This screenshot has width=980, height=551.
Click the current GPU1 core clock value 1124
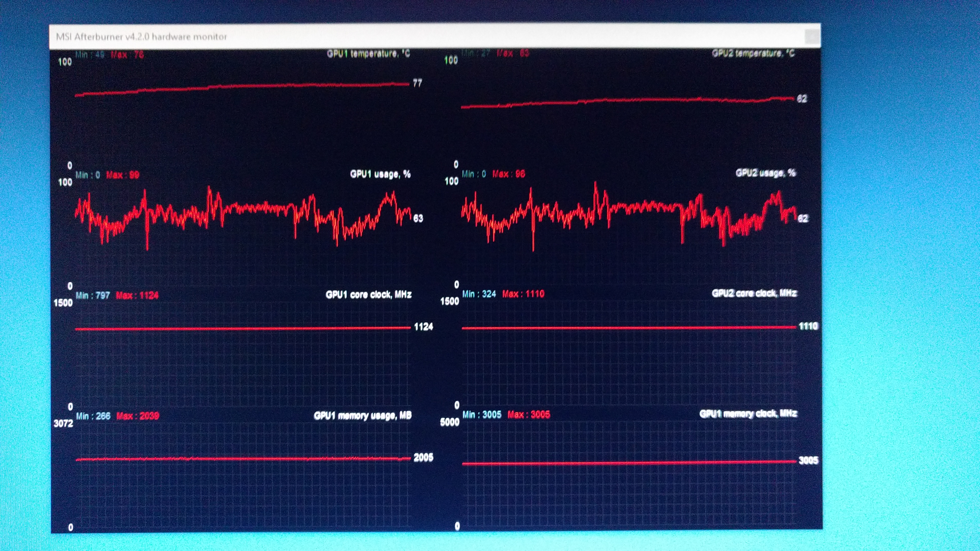click(x=423, y=327)
